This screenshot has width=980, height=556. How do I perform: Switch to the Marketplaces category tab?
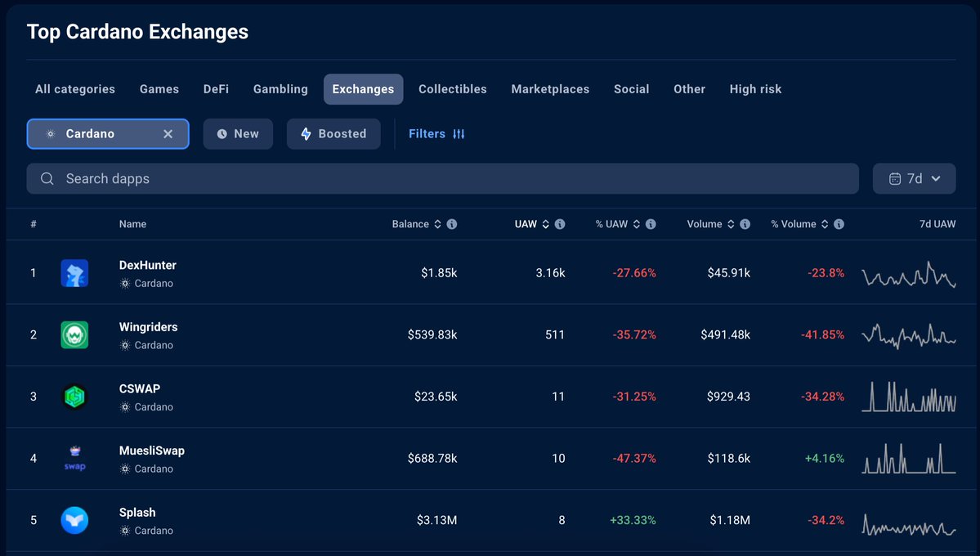click(x=550, y=89)
